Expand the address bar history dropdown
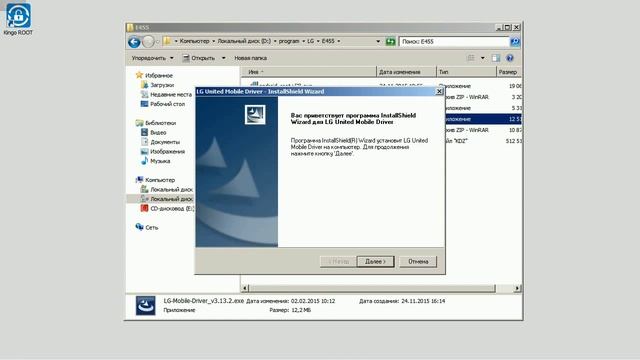640x360 pixels. coord(378,42)
